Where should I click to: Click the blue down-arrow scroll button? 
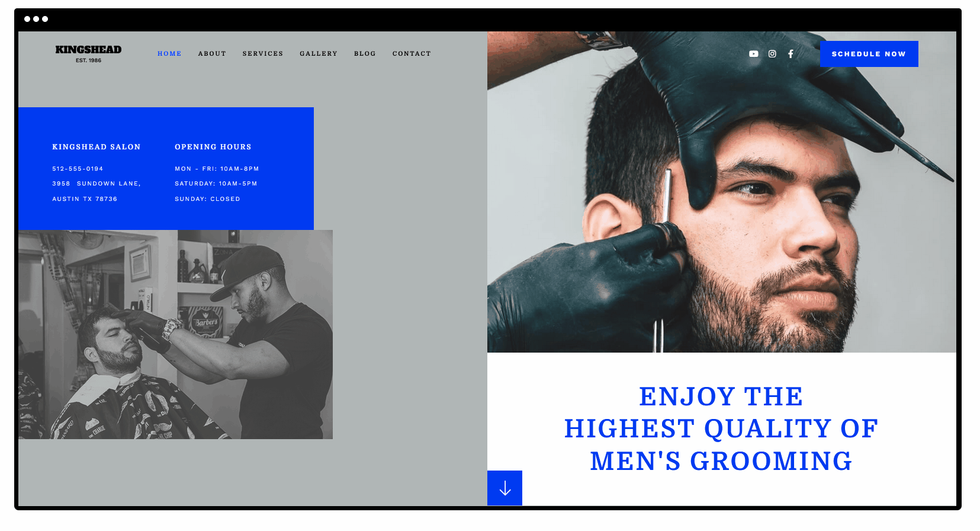click(x=505, y=488)
